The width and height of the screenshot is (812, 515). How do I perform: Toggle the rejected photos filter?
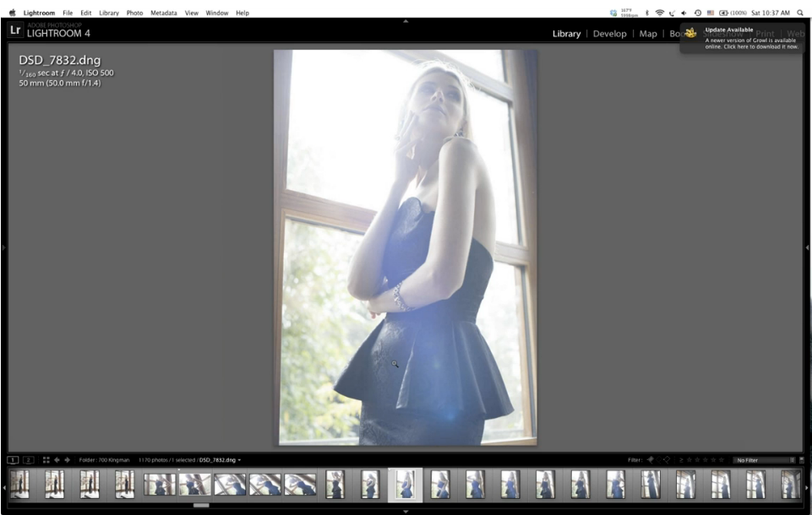click(667, 459)
